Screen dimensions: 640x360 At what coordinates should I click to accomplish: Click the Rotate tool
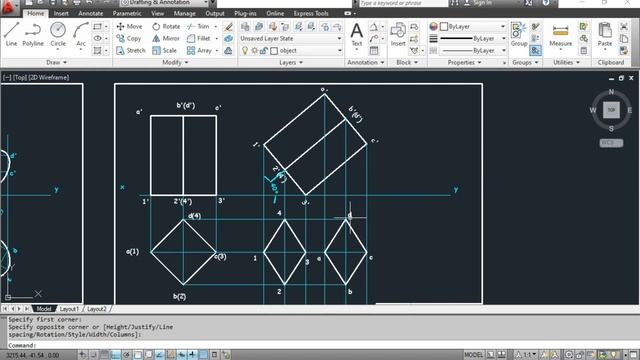coord(166,27)
